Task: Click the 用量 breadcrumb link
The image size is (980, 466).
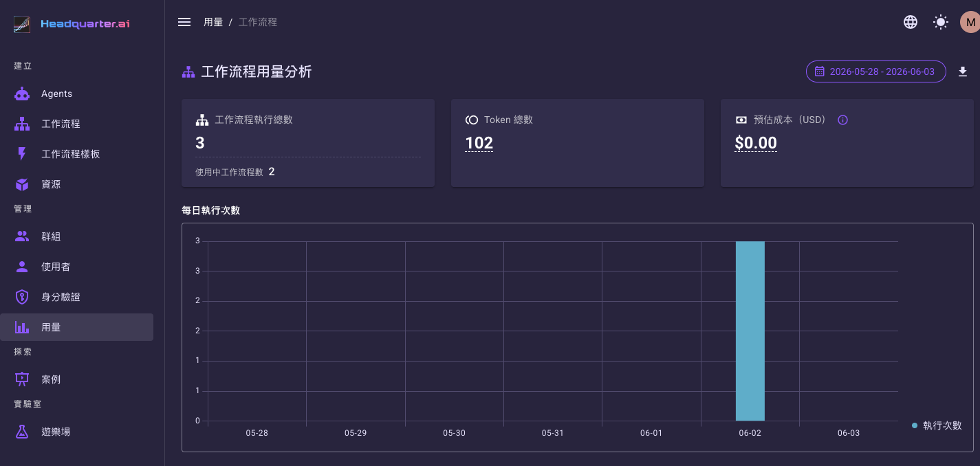Action: click(x=213, y=22)
